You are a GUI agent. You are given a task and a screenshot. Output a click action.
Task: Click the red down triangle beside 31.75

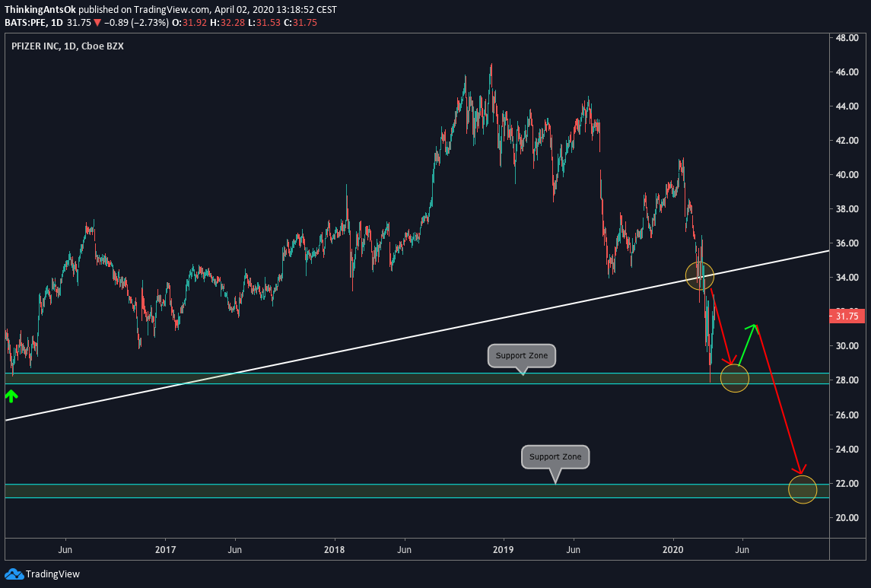point(97,23)
